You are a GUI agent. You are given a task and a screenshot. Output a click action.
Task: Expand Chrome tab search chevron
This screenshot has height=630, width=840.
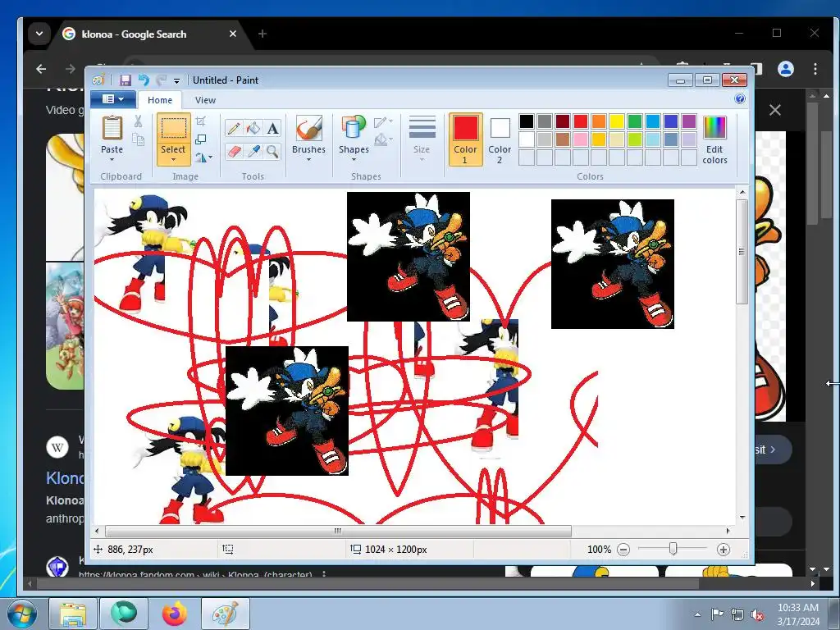(x=39, y=34)
